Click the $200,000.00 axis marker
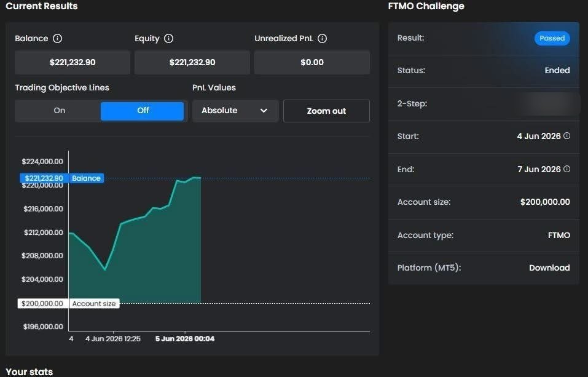588x377 pixels. tap(43, 303)
